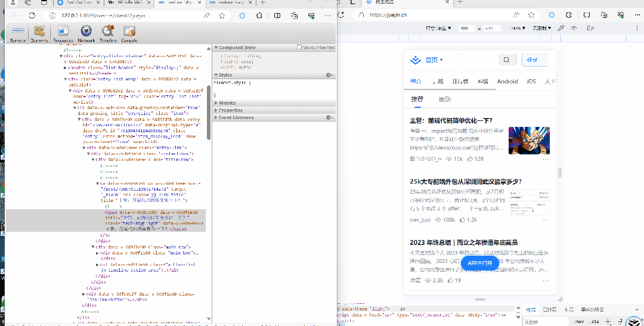Open more options for 主管 article

coord(546,159)
